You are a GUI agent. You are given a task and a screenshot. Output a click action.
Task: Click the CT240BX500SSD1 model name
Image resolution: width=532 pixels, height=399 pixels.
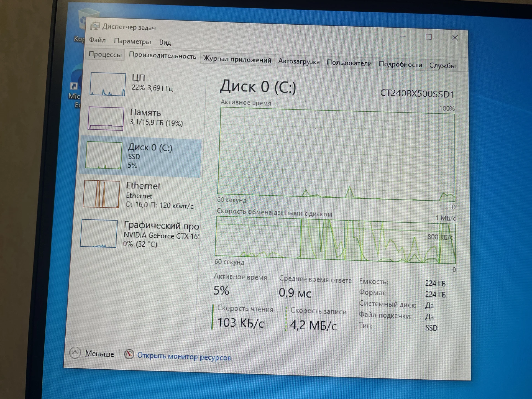pos(417,94)
